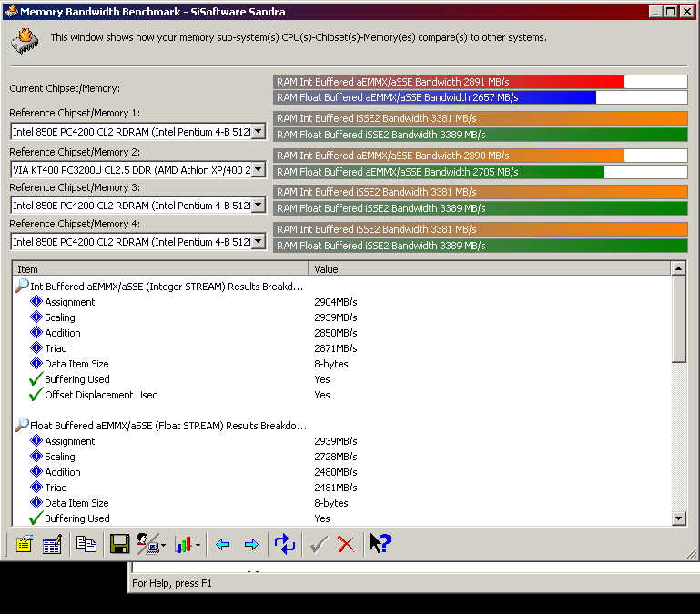Click the diamond icon next to 2480MB/s Addition
The height and width of the screenshot is (614, 700).
point(36,472)
